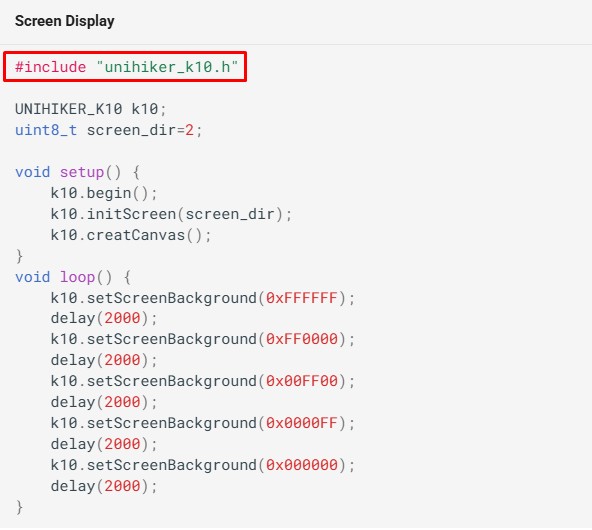
Task: Click the 0x000000 color value
Action: tap(302, 465)
